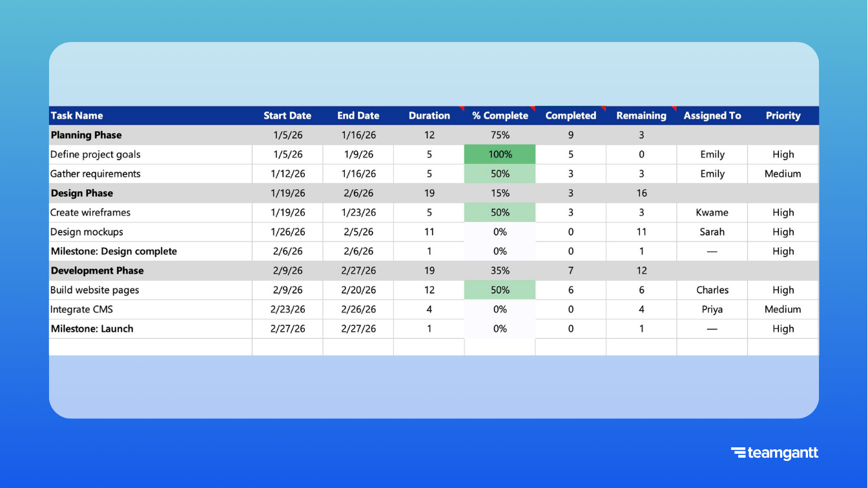Select the End Date column header
The height and width of the screenshot is (488, 868).
(358, 116)
